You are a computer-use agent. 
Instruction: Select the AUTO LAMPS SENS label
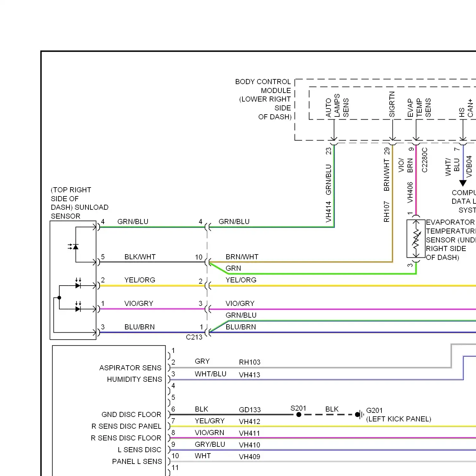tap(337, 106)
